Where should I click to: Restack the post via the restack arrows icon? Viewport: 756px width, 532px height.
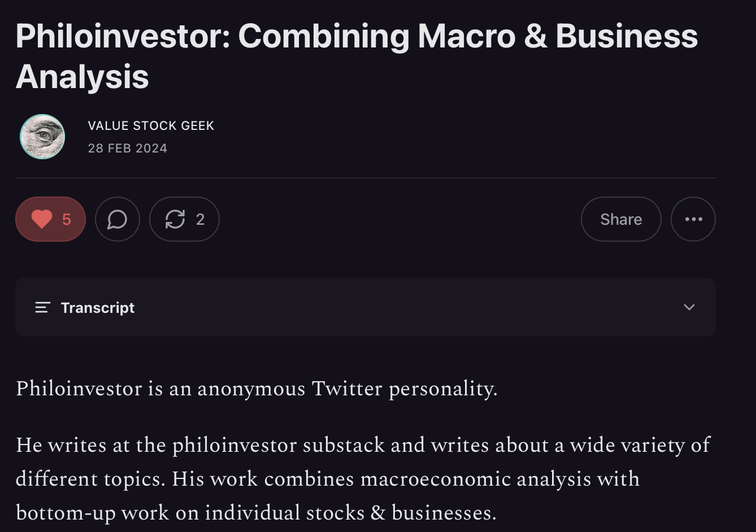tap(176, 219)
